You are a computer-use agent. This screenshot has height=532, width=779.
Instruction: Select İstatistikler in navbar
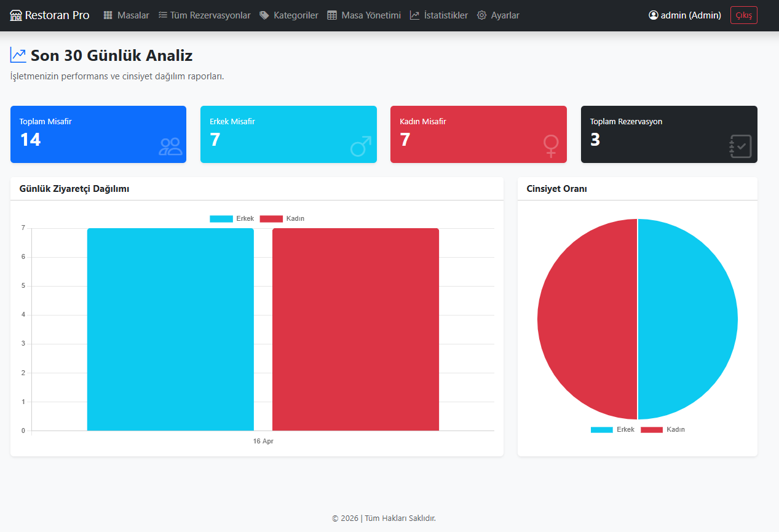pyautogui.click(x=439, y=15)
